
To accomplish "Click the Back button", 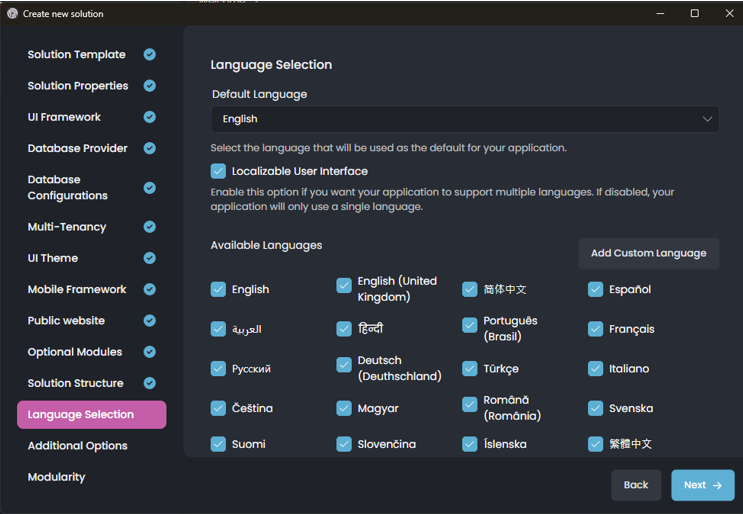I will [x=636, y=485].
